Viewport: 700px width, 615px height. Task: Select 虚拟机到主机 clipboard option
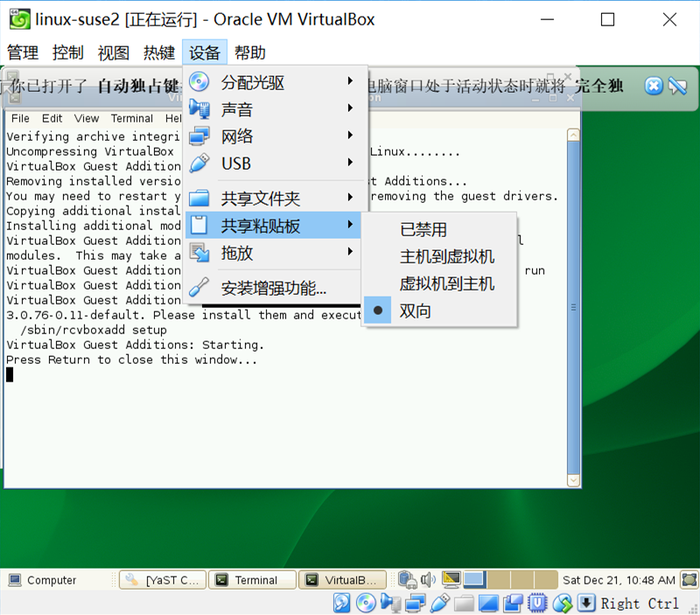439,283
